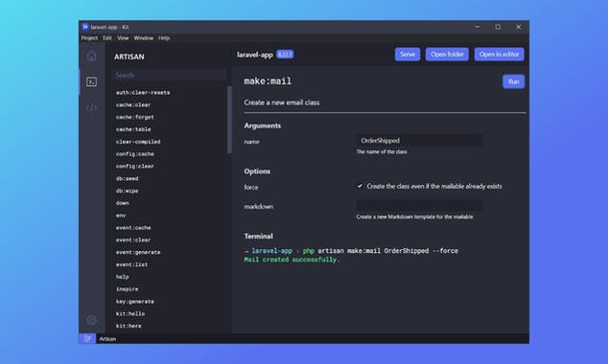This screenshot has height=364, width=608.
Task: Select kit:here command
Action: coord(129,326)
